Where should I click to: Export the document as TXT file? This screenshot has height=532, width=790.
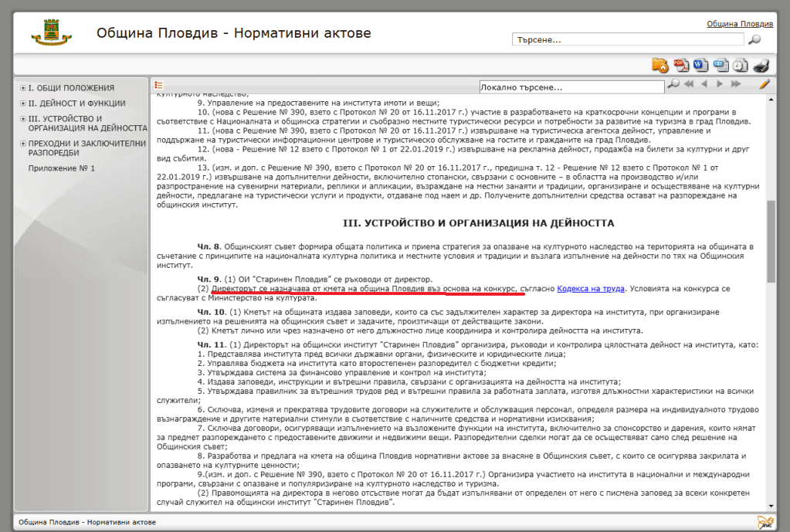720,65
